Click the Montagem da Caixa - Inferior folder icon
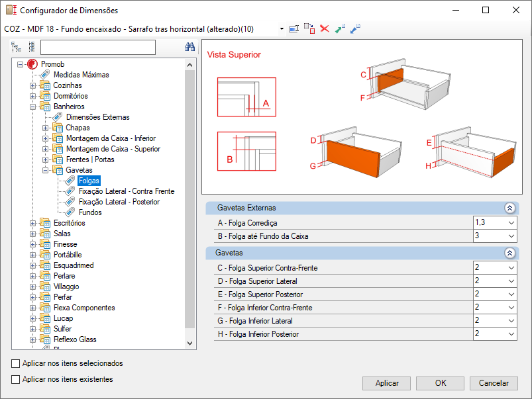Screen dimensions: 532x399 (x=58, y=138)
